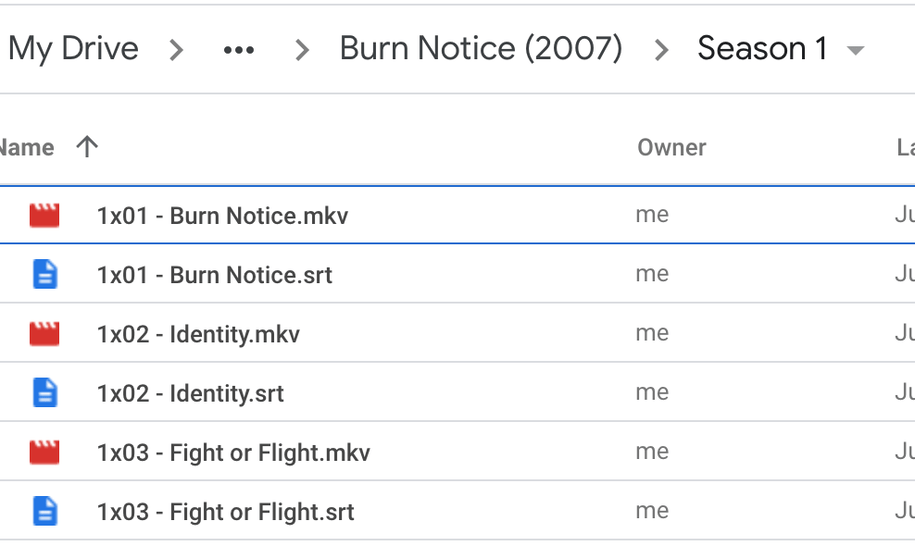This screenshot has width=915, height=546.
Task: Select the subtitle file 1x03 - Fight or Flight.srt
Action: (x=225, y=512)
